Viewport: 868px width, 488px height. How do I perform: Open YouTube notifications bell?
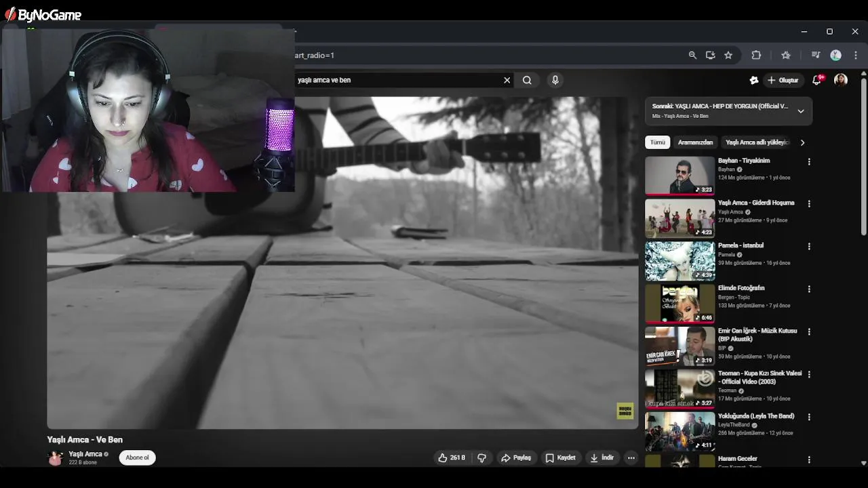click(818, 80)
